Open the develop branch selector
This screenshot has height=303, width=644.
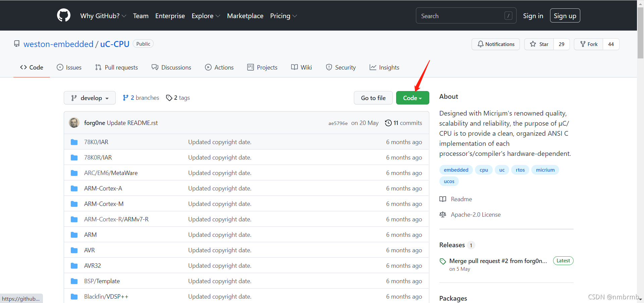[90, 98]
